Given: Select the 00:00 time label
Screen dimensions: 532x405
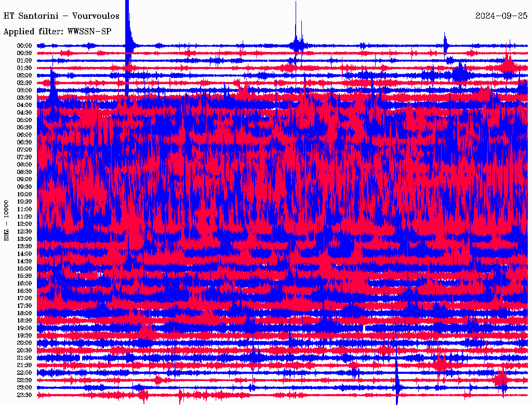Looking at the screenshot, I should coord(24,46).
